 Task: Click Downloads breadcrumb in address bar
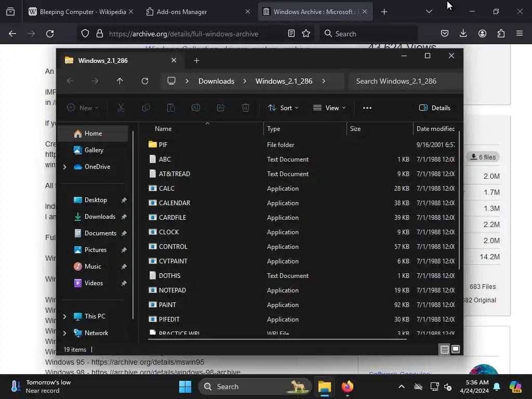coord(217,81)
